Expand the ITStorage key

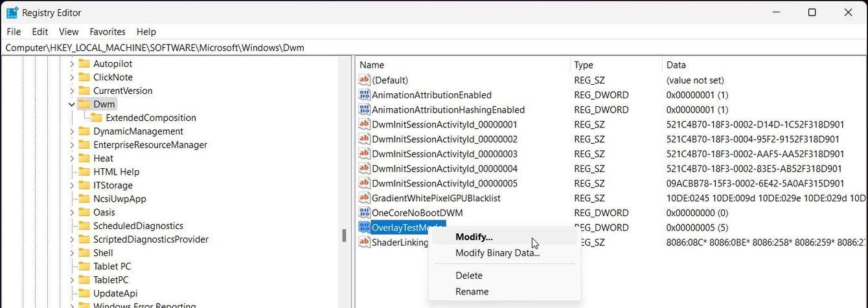pos(71,186)
